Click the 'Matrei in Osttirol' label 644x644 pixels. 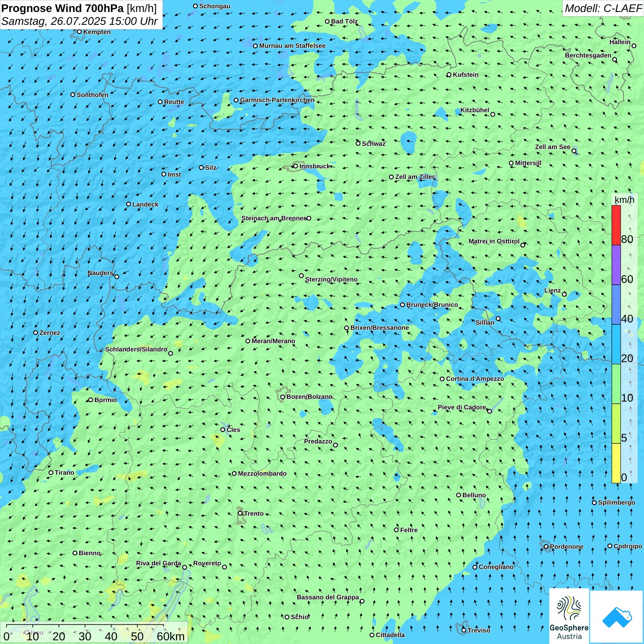(494, 241)
